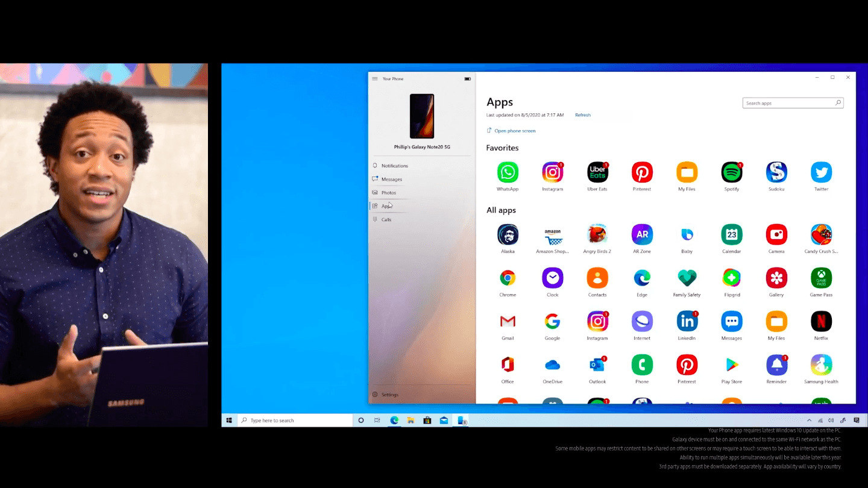The image size is (868, 488).
Task: Open Microsoft Edge from the taskbar
Action: (394, 421)
